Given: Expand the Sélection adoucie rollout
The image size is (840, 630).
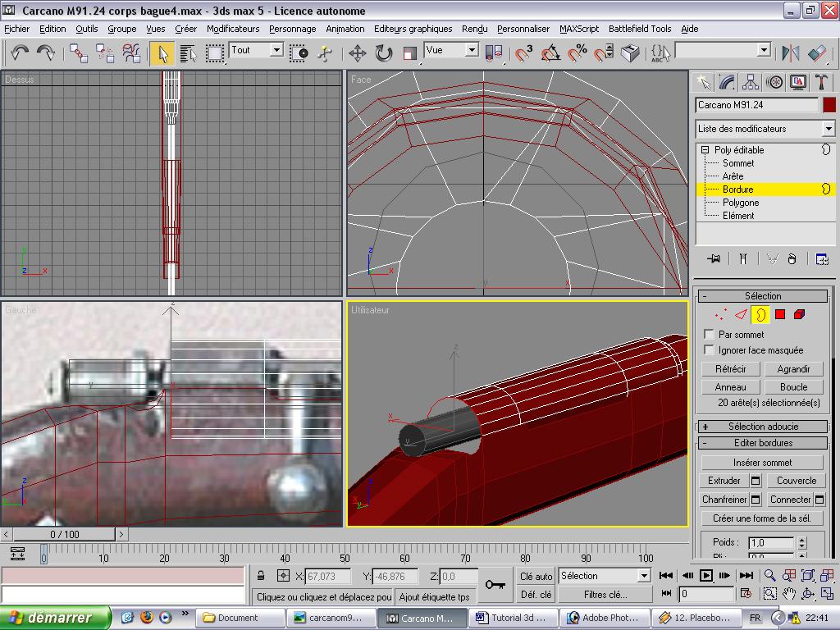Looking at the screenshot, I should [764, 427].
